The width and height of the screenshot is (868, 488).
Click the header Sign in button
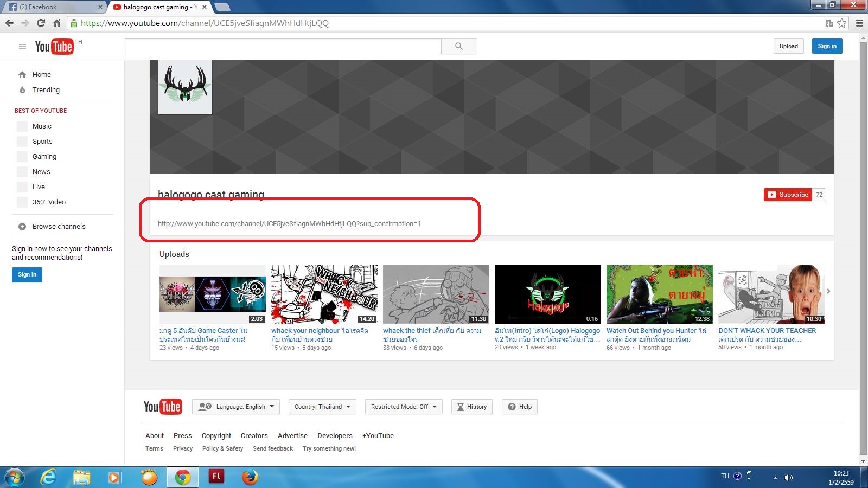(x=827, y=46)
